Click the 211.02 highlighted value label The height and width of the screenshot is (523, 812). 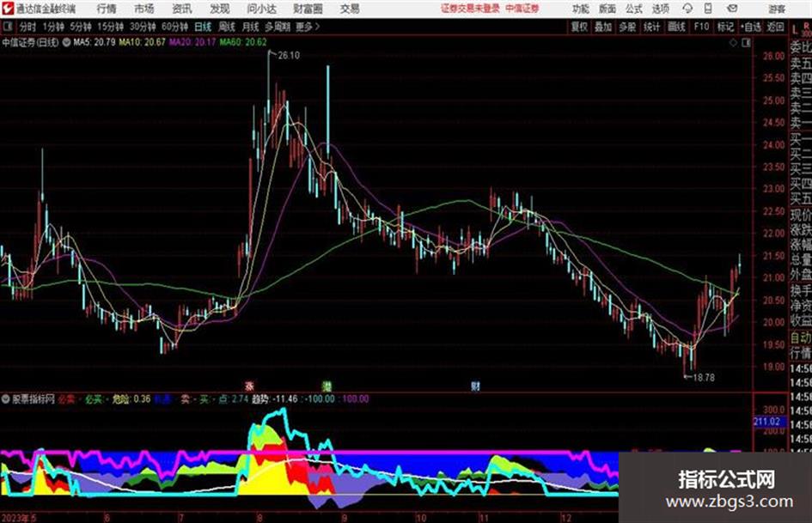[x=766, y=422]
